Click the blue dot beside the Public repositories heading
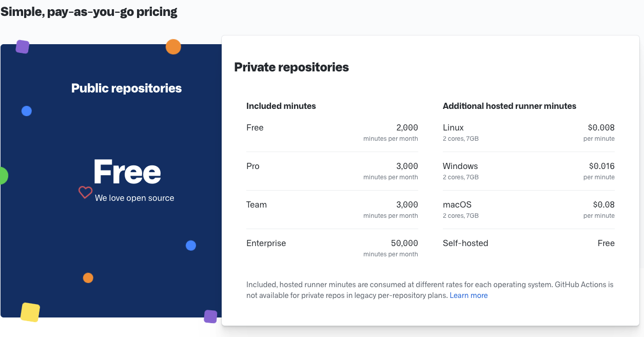The width and height of the screenshot is (644, 337). (27, 111)
